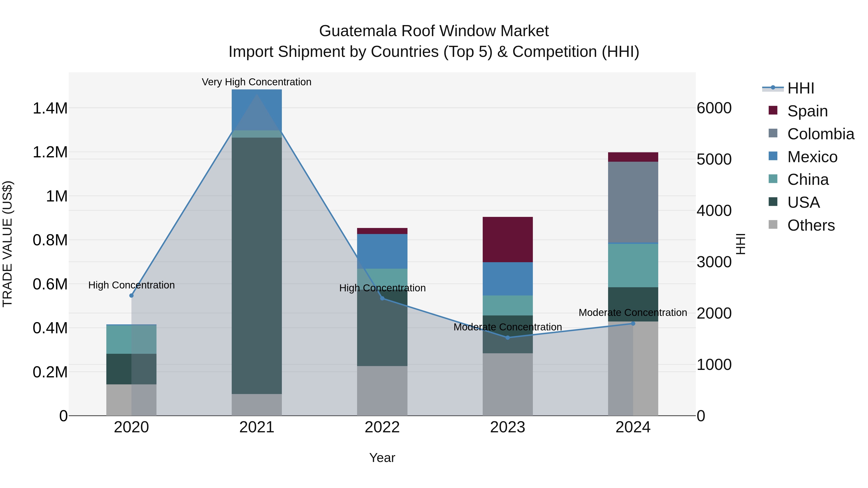Click the 2023 x-axis tick label

click(x=508, y=427)
